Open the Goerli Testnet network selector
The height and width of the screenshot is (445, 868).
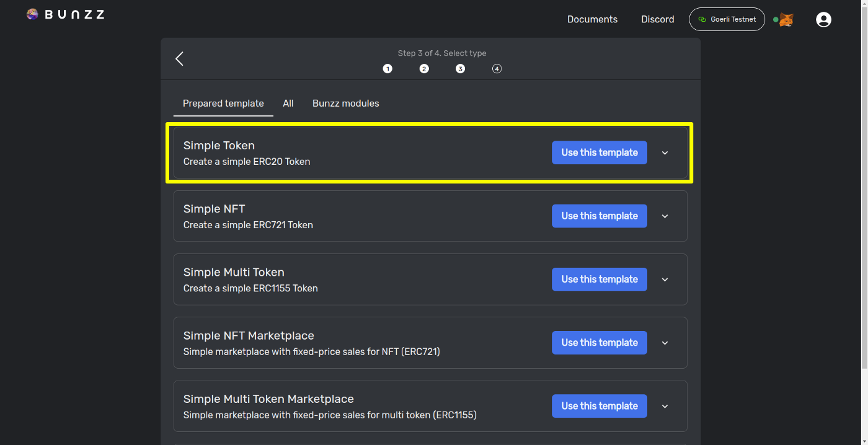pyautogui.click(x=727, y=19)
